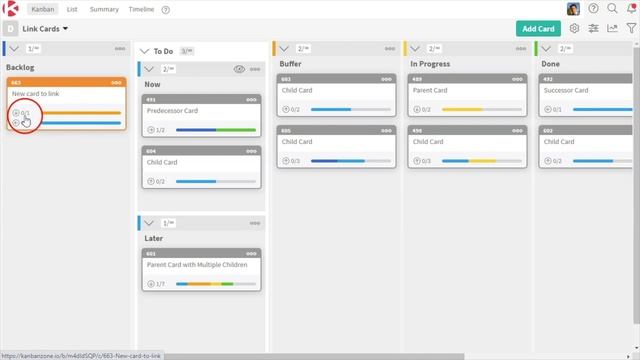The width and height of the screenshot is (640, 360).
Task: Open the Buffer column options menu
Action: coord(390,49)
